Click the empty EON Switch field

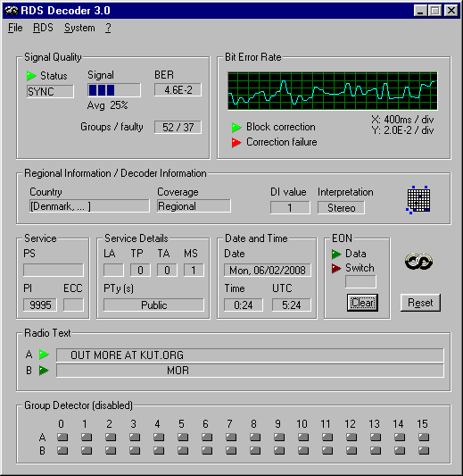(360, 281)
